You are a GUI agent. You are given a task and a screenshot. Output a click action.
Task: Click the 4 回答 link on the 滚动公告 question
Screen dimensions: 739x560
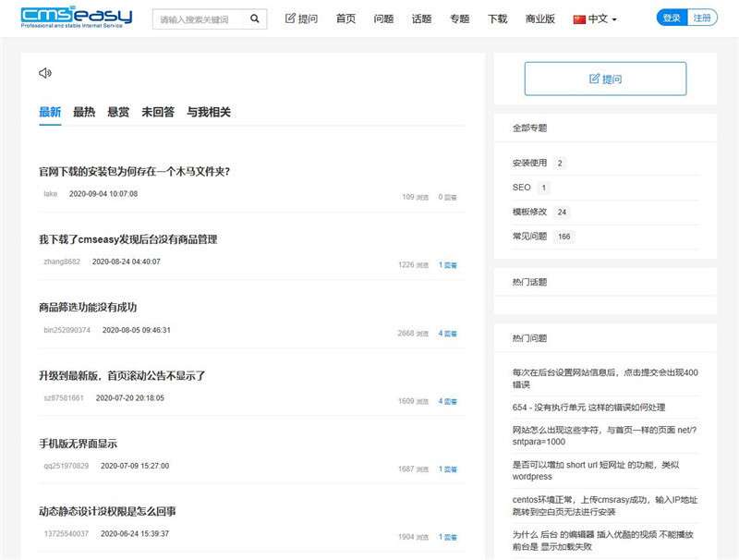tap(448, 401)
